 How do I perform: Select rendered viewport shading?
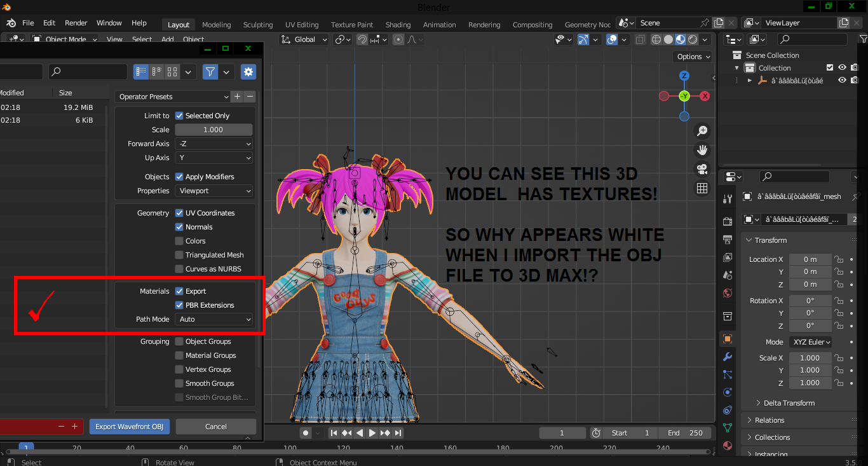(693, 39)
